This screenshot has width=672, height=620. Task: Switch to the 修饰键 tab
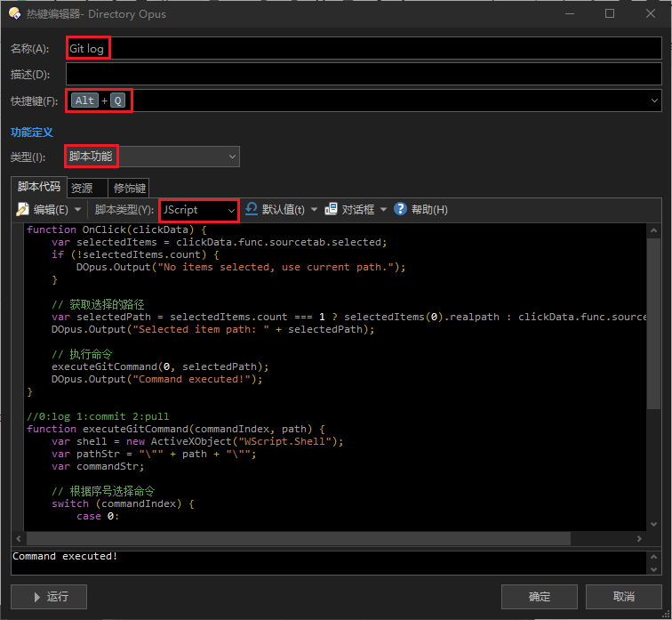[x=129, y=188]
